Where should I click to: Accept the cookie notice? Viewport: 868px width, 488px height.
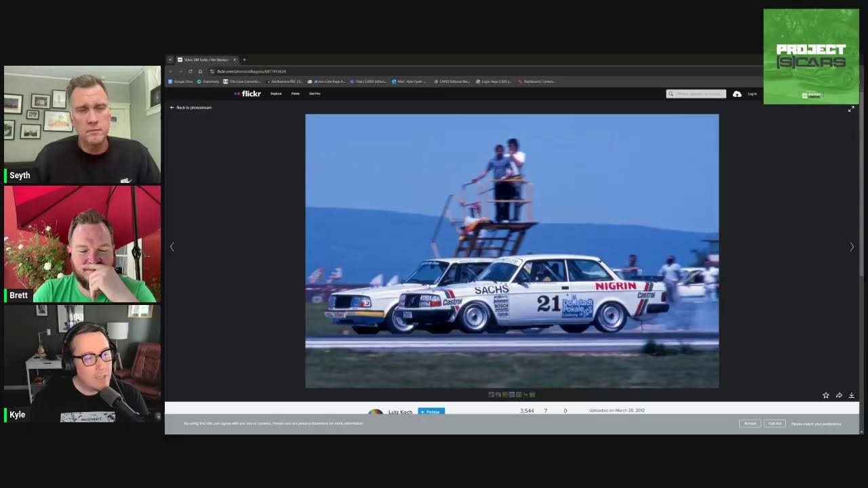pos(750,424)
